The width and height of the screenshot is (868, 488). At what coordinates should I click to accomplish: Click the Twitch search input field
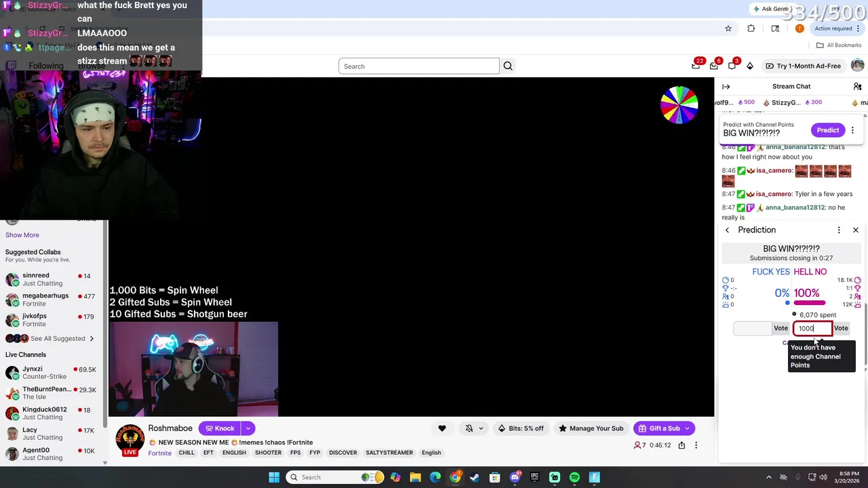418,66
